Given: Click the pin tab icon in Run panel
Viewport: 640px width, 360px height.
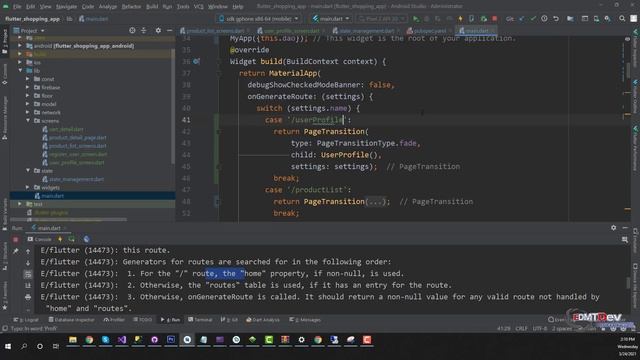Looking at the screenshot, I should click(16, 251).
